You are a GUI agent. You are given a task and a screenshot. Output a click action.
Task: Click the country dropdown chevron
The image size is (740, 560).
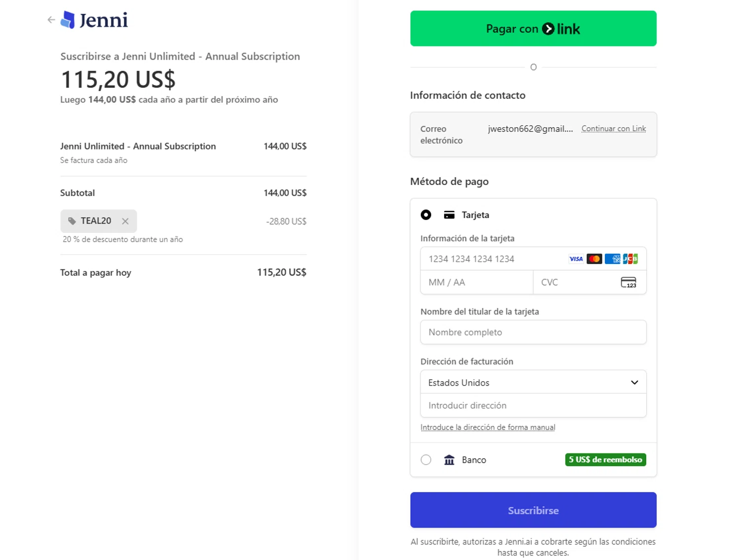click(x=634, y=382)
